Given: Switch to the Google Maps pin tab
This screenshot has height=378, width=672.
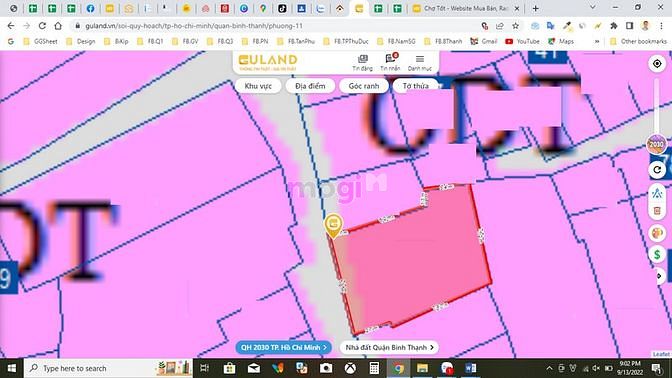Looking at the screenshot, I should 263,8.
